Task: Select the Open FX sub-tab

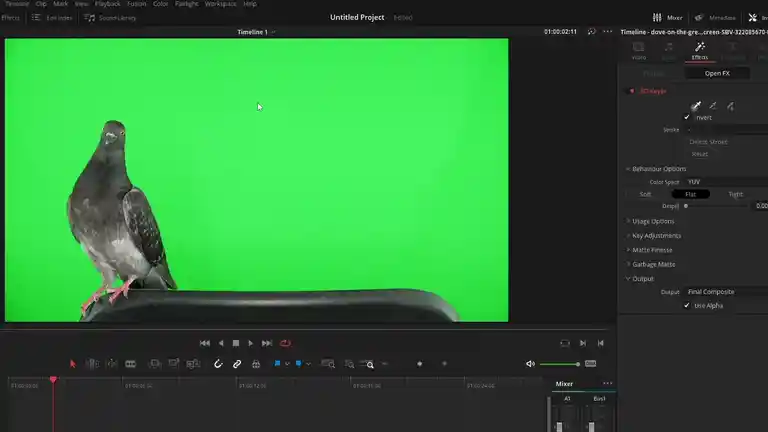Action: click(x=717, y=73)
